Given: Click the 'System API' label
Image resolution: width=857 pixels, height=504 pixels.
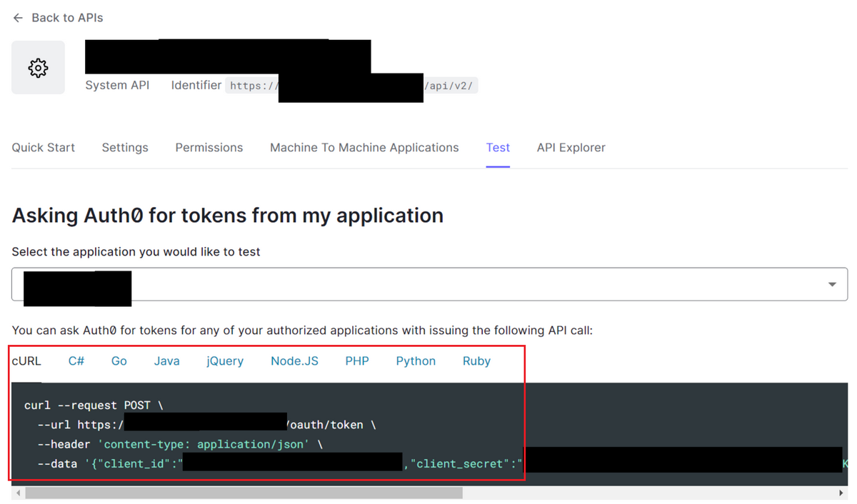Looking at the screenshot, I should [x=117, y=85].
